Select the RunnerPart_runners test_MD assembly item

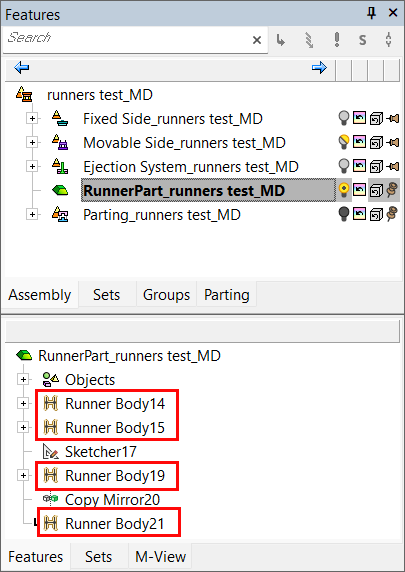(184, 190)
